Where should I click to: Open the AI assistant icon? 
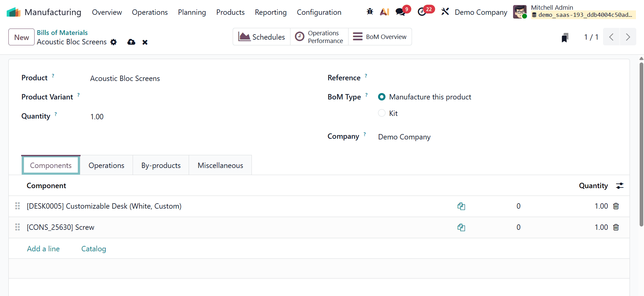coord(384,12)
